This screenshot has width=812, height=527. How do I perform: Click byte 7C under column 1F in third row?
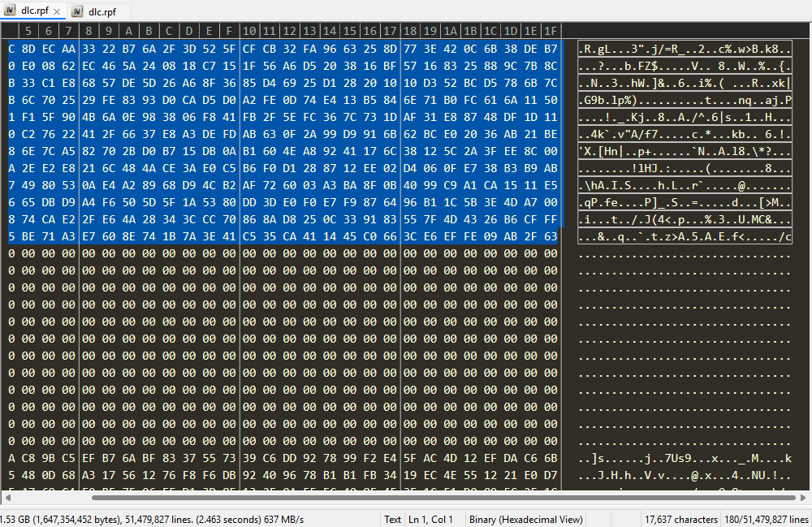tap(551, 83)
